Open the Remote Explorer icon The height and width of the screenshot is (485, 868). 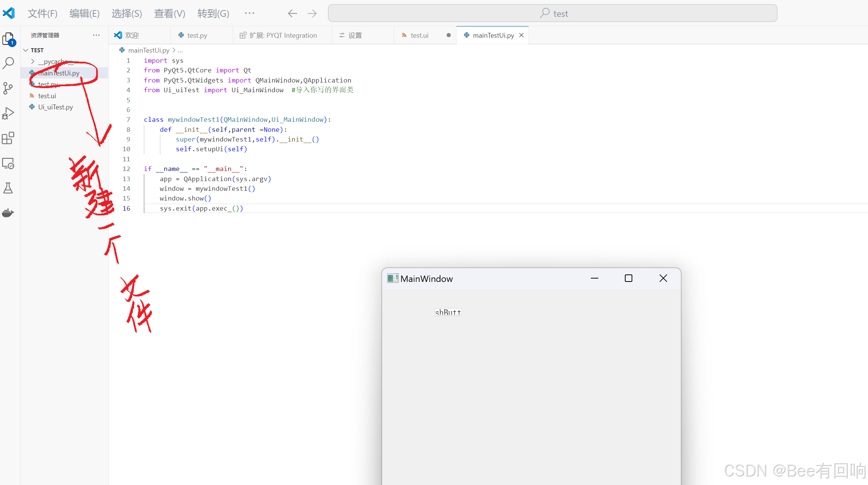click(x=8, y=163)
